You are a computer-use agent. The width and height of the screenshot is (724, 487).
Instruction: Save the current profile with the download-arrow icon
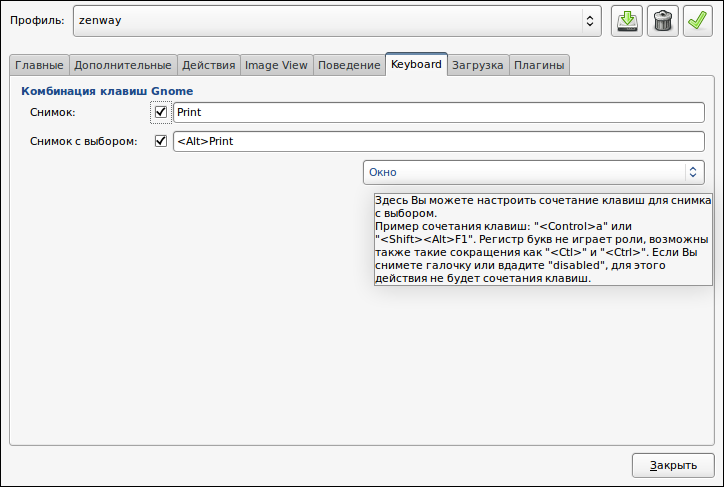click(x=627, y=21)
